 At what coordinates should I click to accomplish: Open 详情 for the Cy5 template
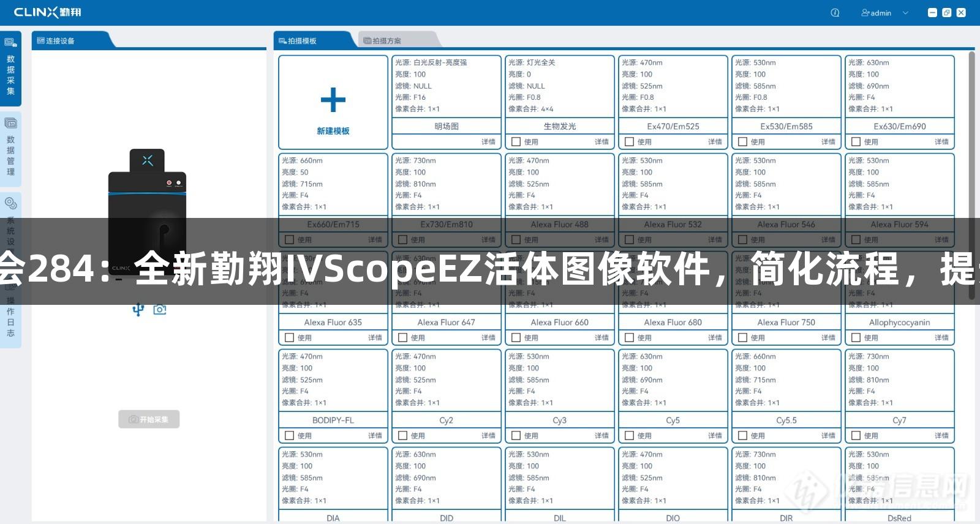715,436
